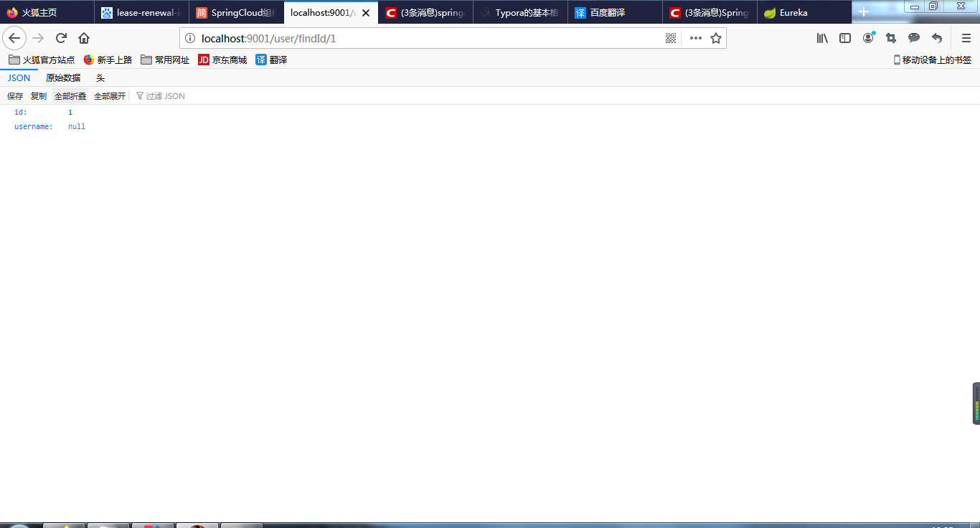This screenshot has width=980, height=528.
Task: Open the browser home page
Action: tap(84, 38)
